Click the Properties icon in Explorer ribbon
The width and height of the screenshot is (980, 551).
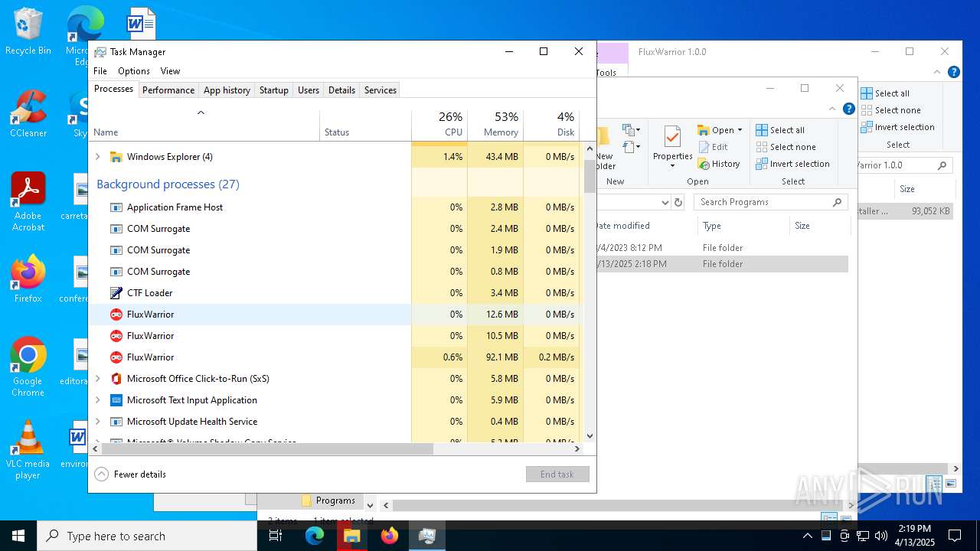point(672,137)
